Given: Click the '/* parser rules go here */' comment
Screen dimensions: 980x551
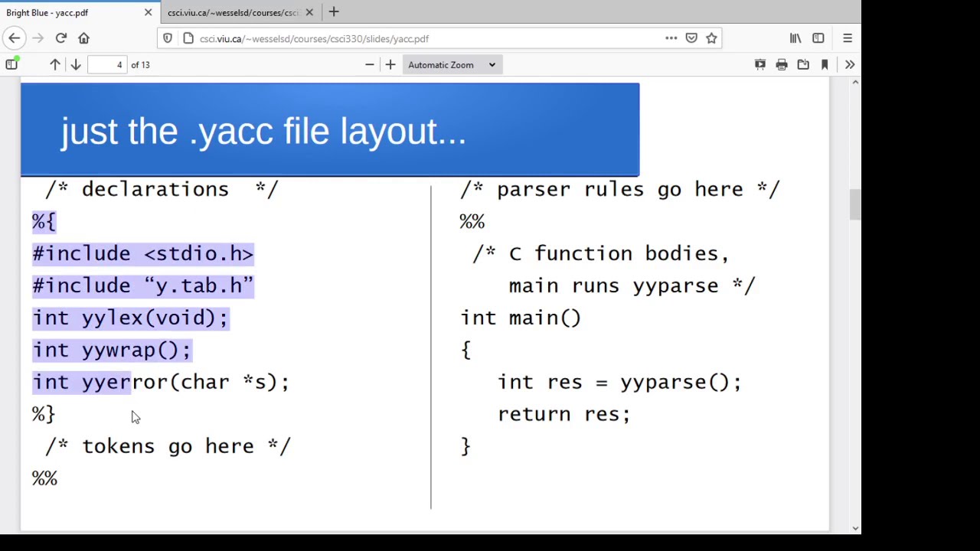Looking at the screenshot, I should pos(619,190).
